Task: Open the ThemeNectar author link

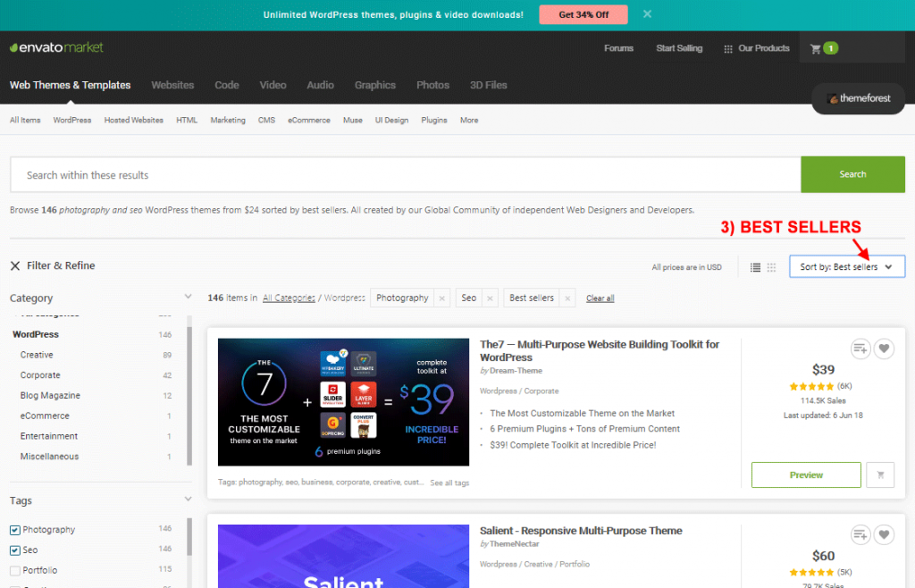Action: click(514, 544)
